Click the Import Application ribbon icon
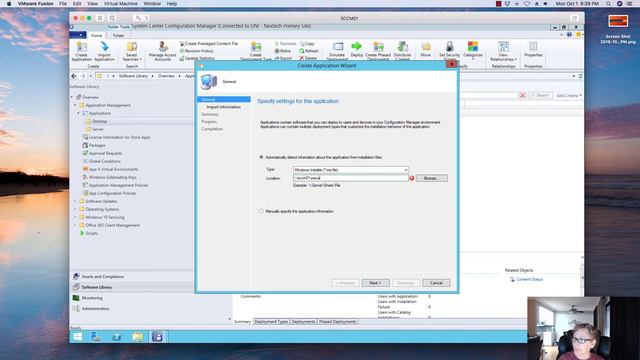 click(104, 51)
